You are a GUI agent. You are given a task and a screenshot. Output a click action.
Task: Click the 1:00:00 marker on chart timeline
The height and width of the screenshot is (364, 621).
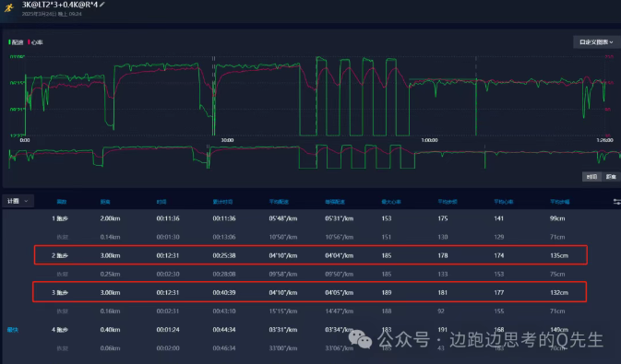click(x=429, y=140)
